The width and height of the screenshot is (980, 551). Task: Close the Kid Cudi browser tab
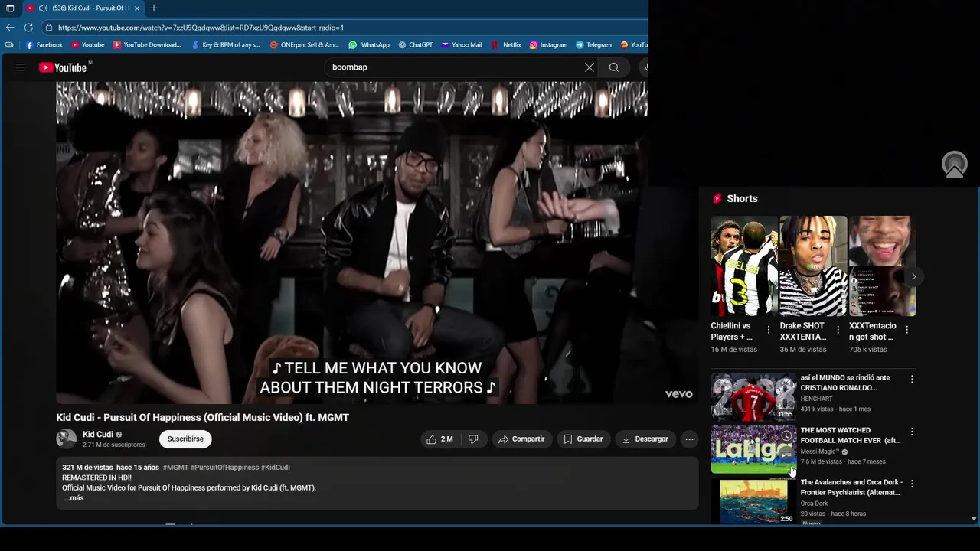click(137, 8)
